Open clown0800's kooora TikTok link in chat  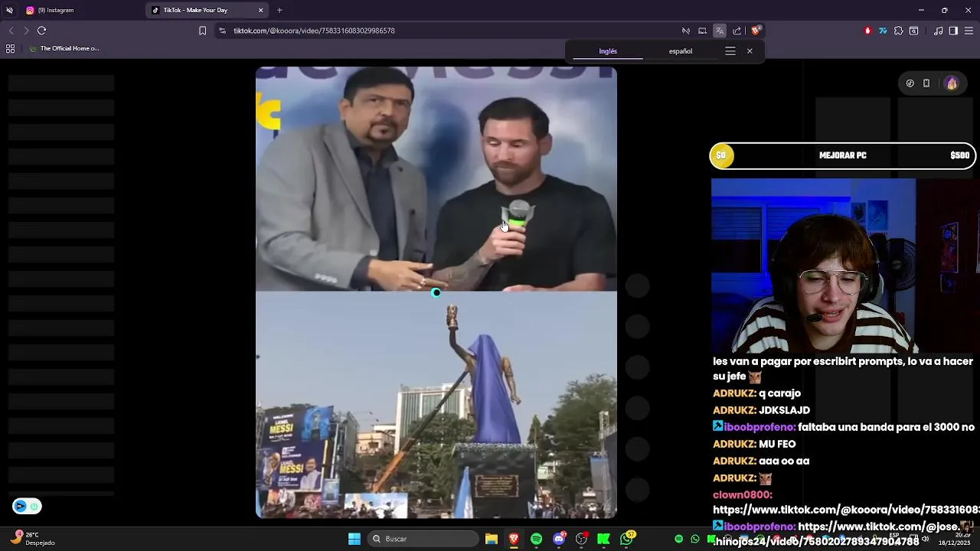(x=846, y=510)
